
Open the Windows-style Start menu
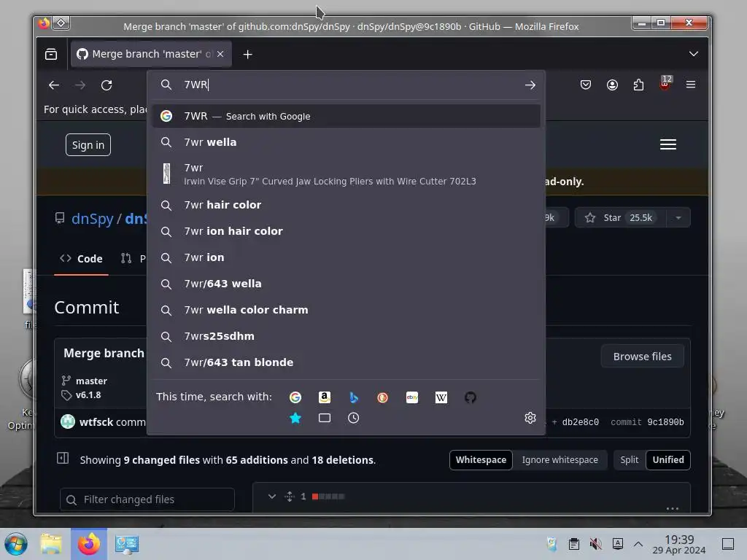pos(16,544)
